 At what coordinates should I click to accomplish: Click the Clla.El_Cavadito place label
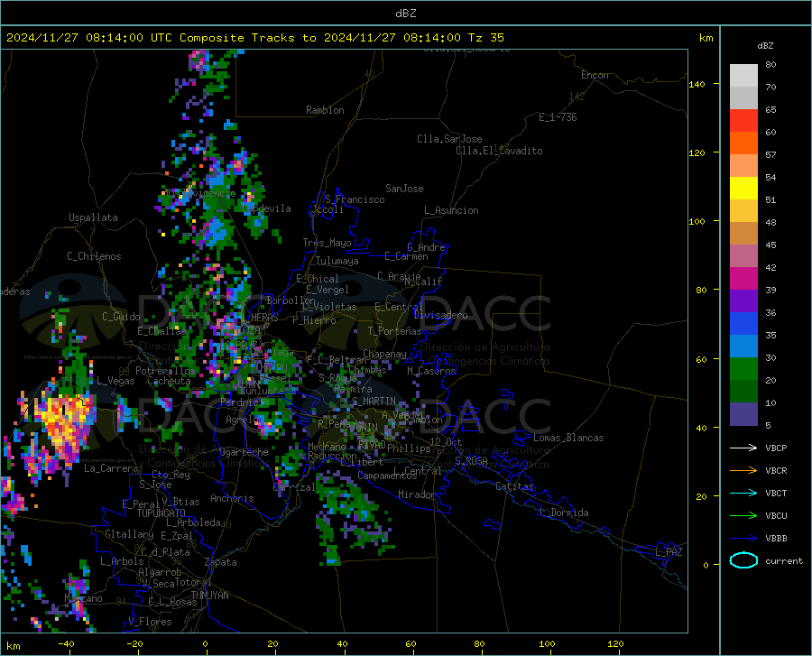tap(499, 151)
